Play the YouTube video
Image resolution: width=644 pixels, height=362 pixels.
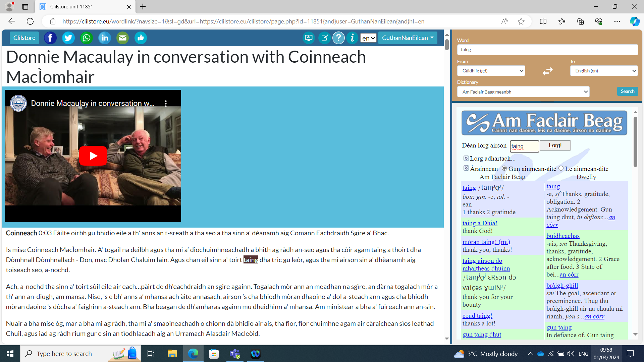[x=93, y=156]
